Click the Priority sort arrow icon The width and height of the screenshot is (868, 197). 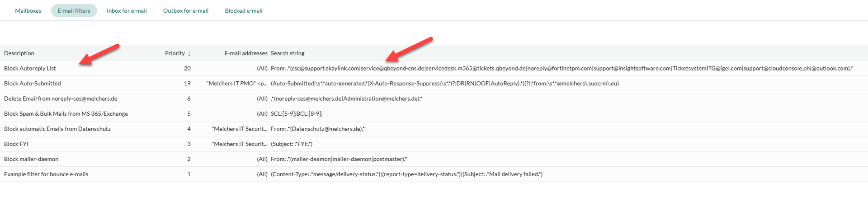pos(189,53)
